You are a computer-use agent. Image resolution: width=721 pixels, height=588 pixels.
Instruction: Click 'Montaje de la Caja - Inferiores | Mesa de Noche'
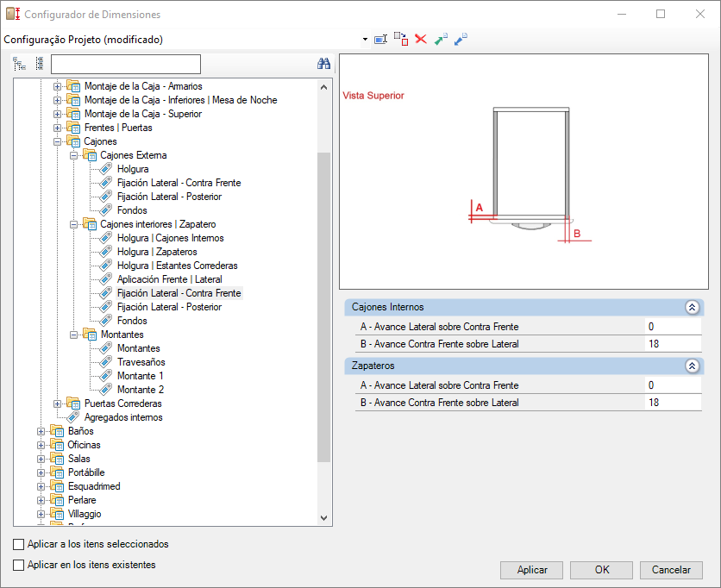pos(181,100)
